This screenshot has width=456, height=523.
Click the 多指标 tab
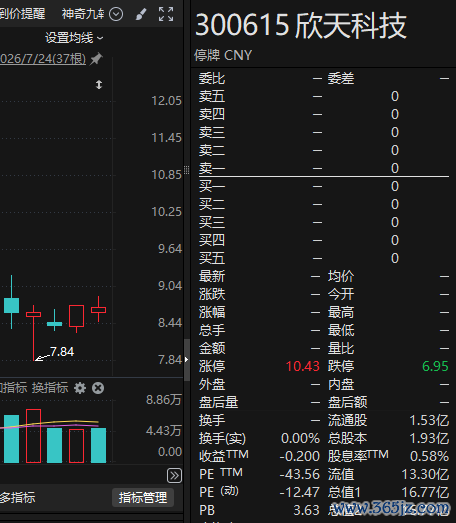click(x=18, y=498)
